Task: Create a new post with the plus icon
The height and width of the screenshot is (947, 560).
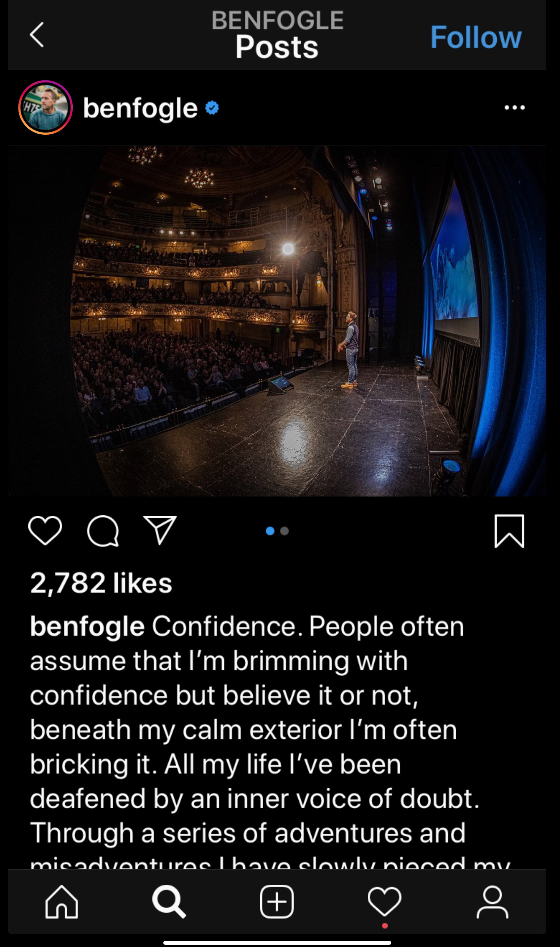Action: [x=277, y=901]
